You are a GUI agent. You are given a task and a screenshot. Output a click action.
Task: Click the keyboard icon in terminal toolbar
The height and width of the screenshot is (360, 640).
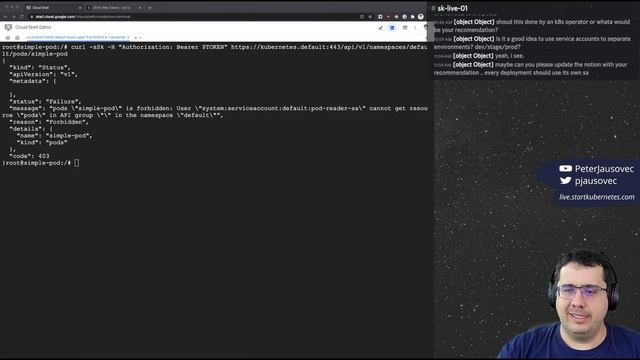pyautogui.click(x=7, y=38)
